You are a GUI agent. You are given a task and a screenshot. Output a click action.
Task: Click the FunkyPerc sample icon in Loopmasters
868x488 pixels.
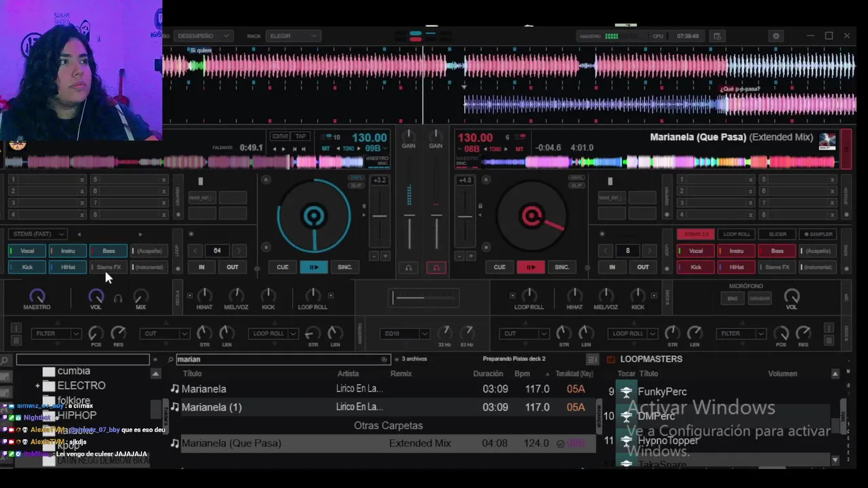pyautogui.click(x=626, y=392)
